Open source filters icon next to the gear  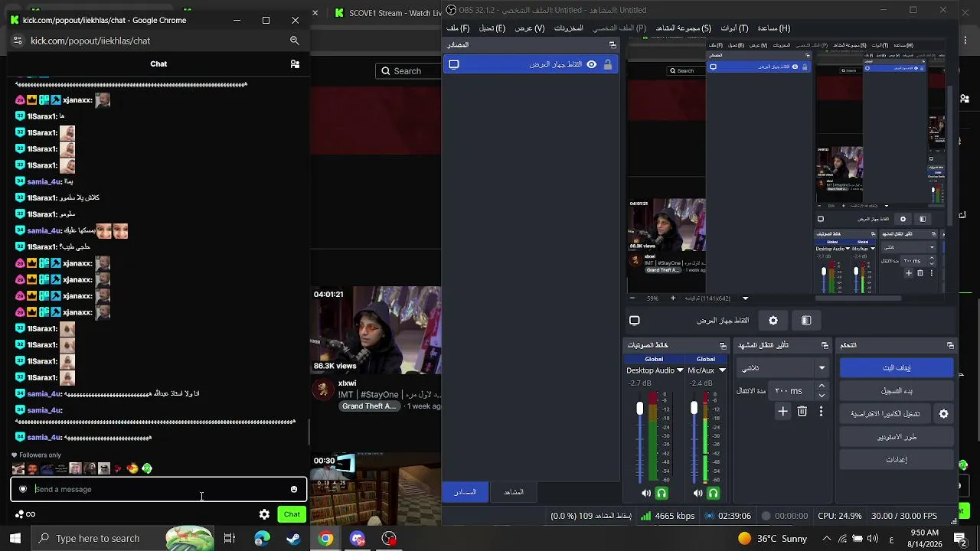tap(806, 321)
